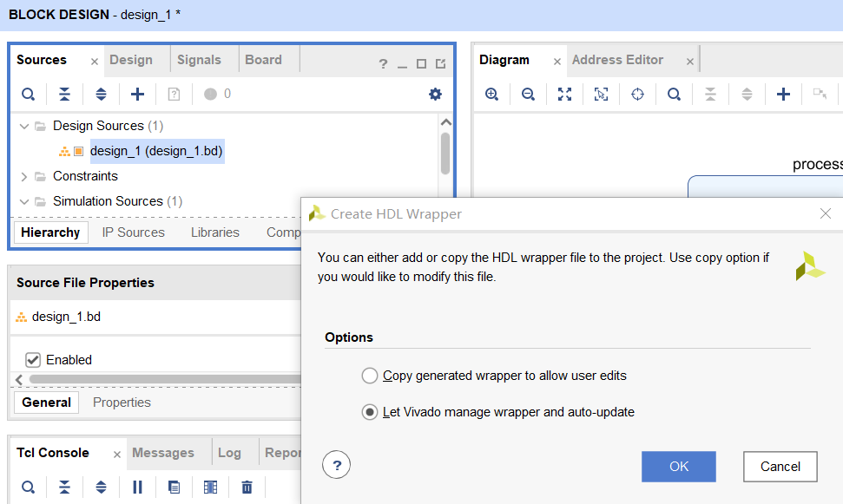Click the Sources panel help question mark
Screen dimensions: 843x504
[383, 64]
